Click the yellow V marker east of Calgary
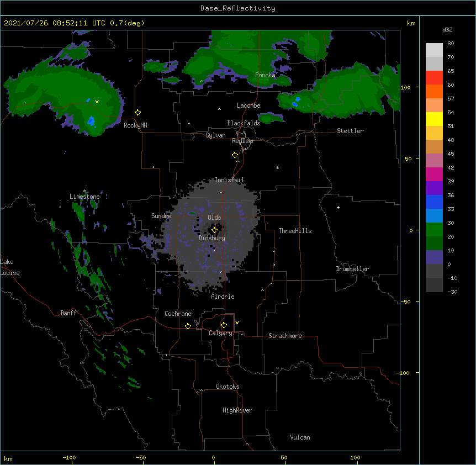The image size is (476, 465). pyautogui.click(x=237, y=323)
